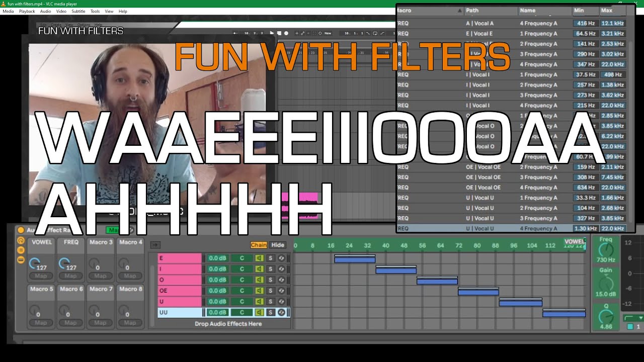Open the VLC Playback menu

pos(27,11)
